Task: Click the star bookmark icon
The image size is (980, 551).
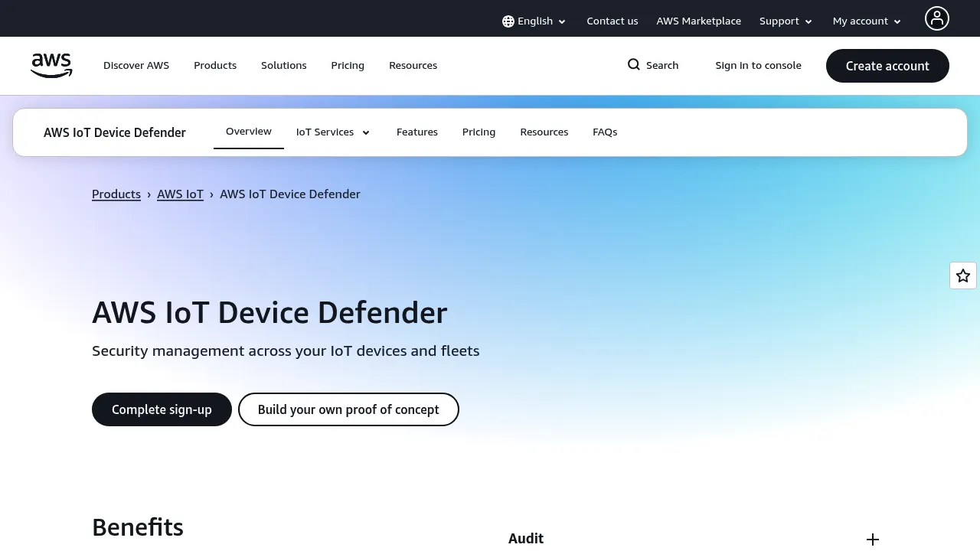Action: click(963, 275)
